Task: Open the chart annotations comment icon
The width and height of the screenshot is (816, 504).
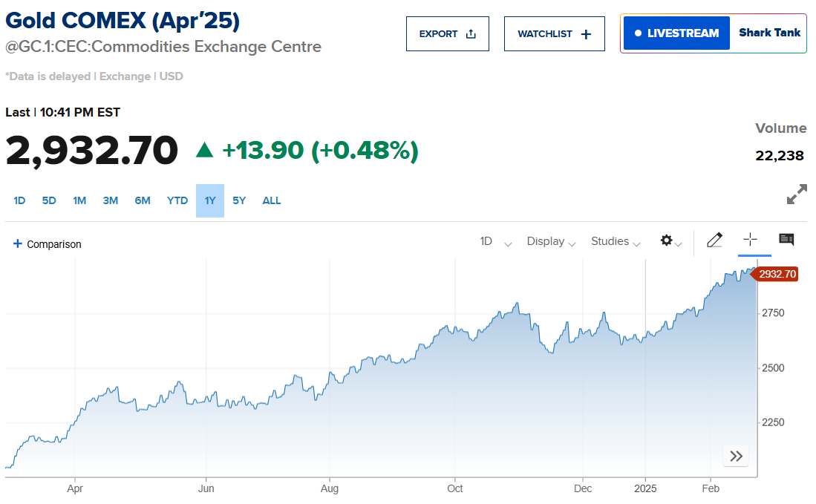Action: [x=786, y=239]
